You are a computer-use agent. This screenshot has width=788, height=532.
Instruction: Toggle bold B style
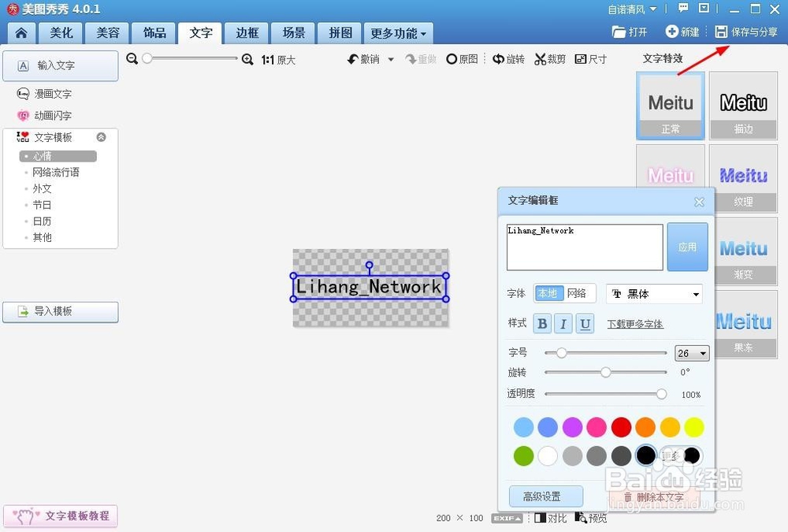point(542,324)
